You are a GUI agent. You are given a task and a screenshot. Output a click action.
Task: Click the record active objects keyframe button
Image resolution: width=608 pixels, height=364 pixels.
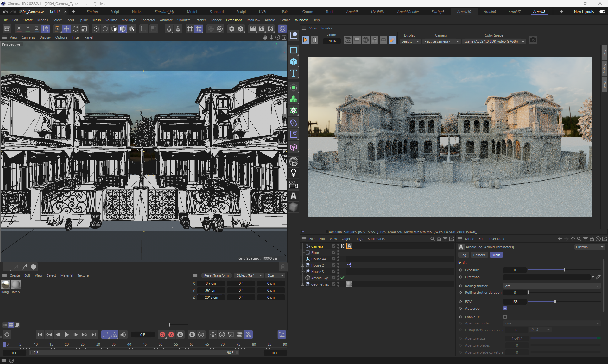[162, 335]
